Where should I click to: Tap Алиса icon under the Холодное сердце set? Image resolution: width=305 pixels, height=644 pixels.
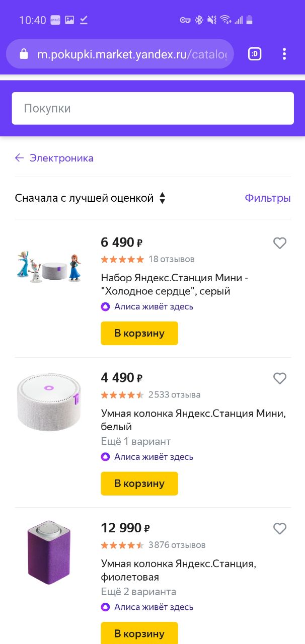click(105, 306)
